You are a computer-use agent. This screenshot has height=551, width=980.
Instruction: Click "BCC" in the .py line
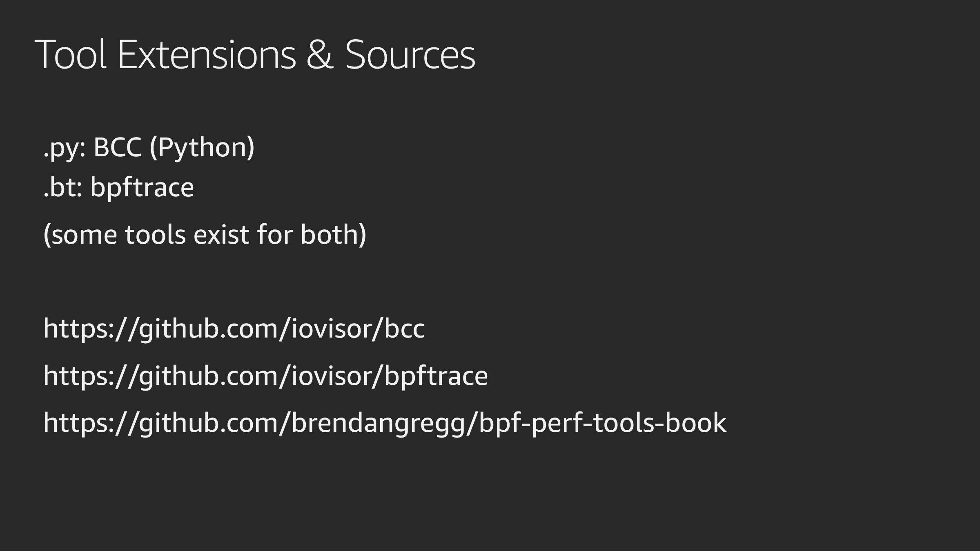click(x=118, y=147)
